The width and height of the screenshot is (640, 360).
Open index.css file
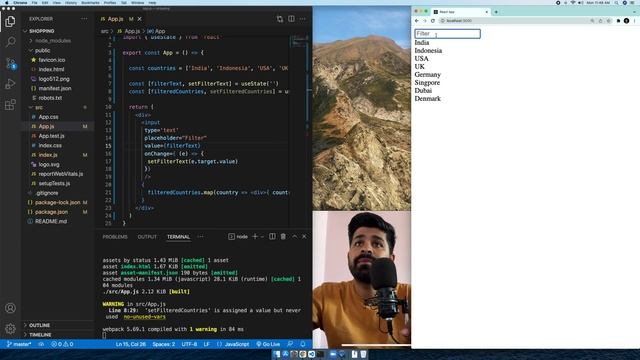[x=50, y=145]
